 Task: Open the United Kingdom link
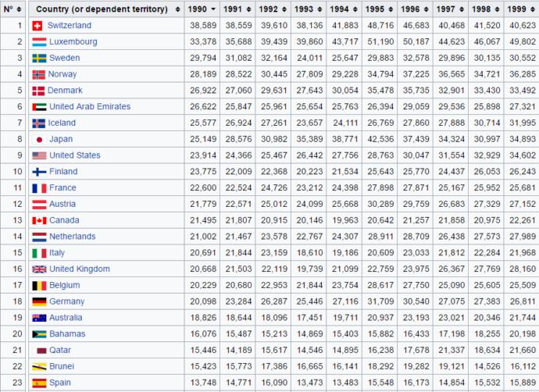click(x=80, y=269)
